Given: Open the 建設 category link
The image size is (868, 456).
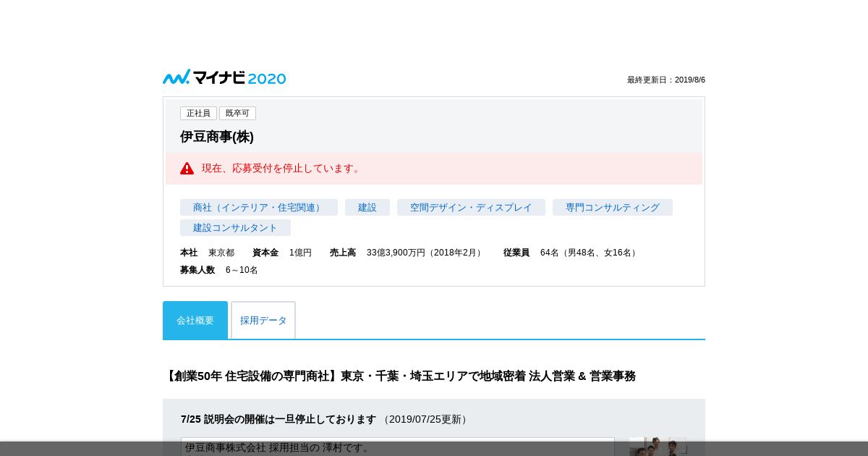Looking at the screenshot, I should point(367,208).
